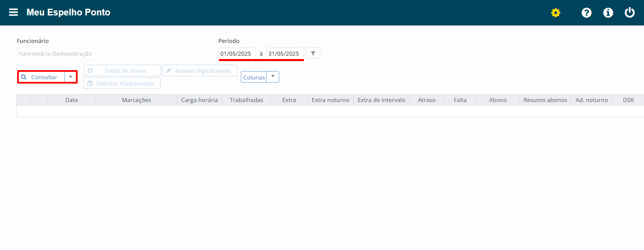Expand the Colunas dropdown arrow

click(x=273, y=77)
